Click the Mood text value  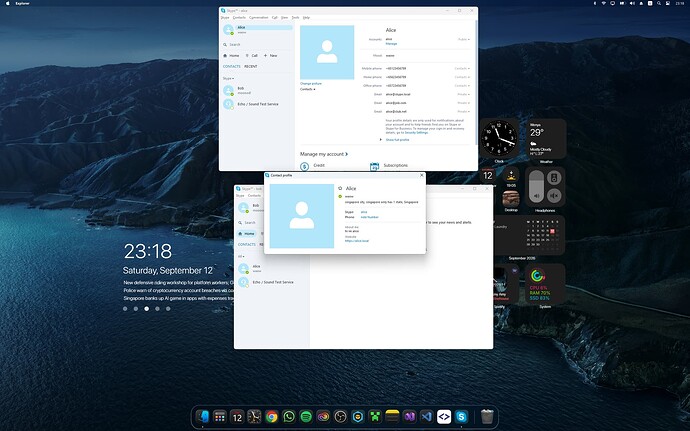click(x=390, y=55)
